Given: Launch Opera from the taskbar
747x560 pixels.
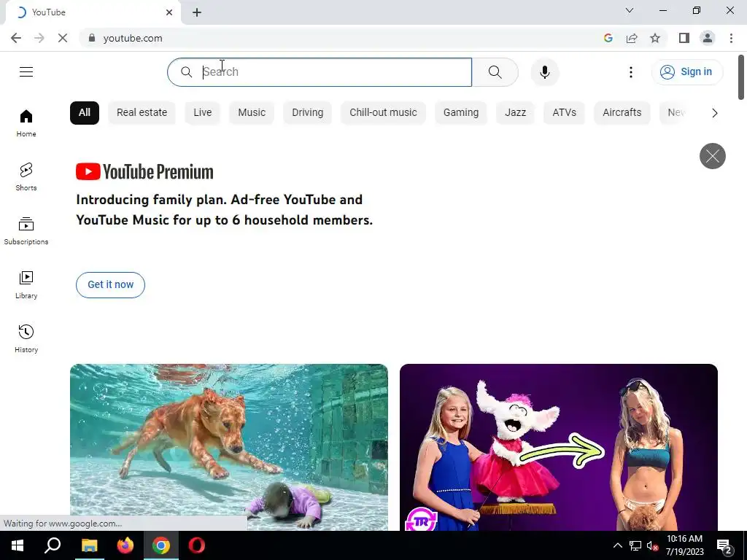Looking at the screenshot, I should [197, 545].
